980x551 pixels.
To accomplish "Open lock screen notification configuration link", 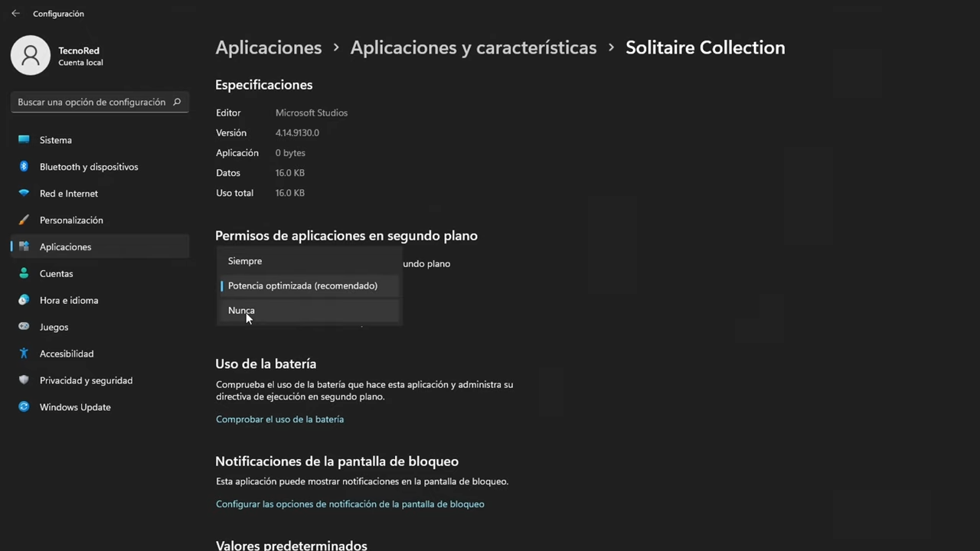I will (350, 504).
